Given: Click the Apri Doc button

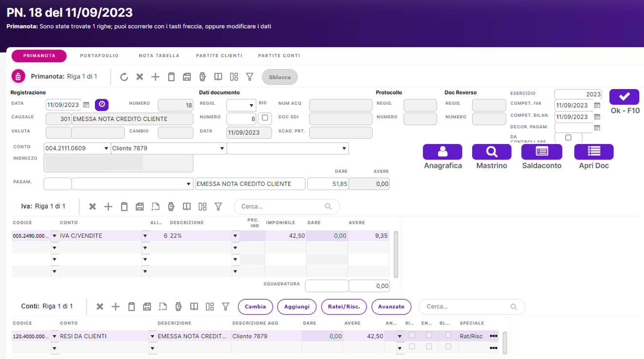Looking at the screenshot, I should coord(594,152).
